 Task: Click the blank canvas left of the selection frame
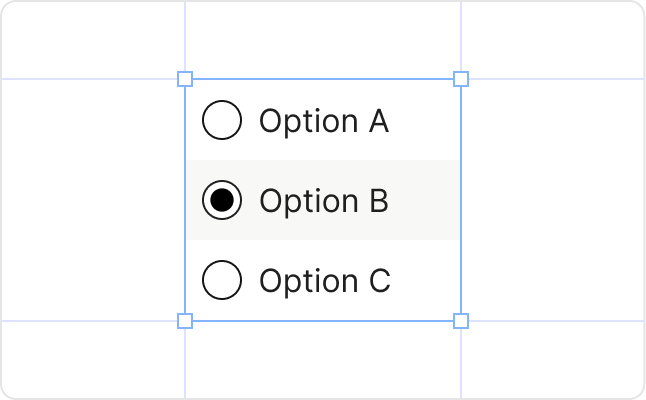(x=92, y=200)
